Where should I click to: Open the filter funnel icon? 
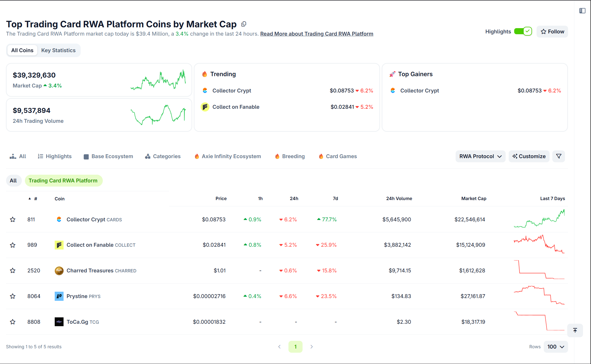click(559, 156)
